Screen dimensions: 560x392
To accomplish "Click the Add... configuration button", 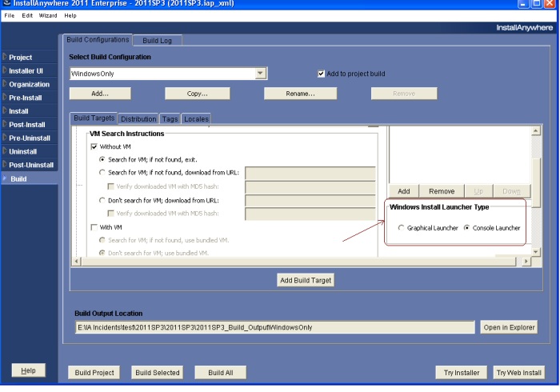I will click(100, 94).
